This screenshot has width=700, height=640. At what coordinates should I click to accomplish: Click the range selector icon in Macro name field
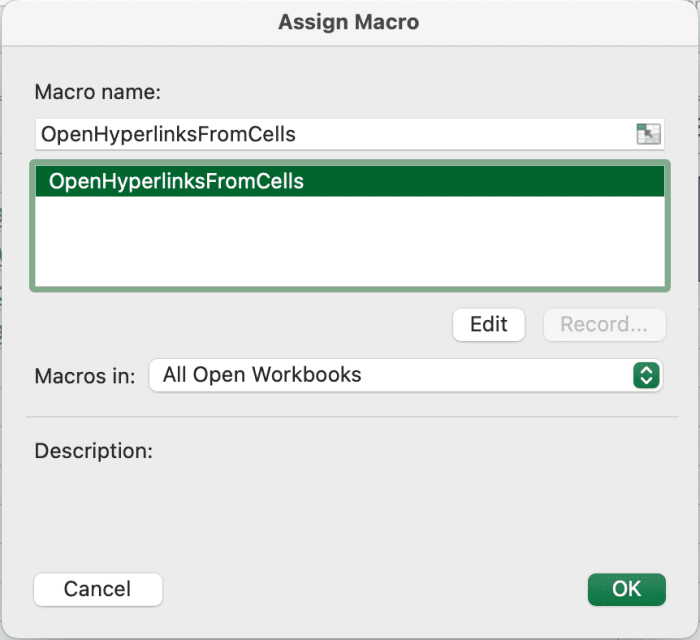648,134
